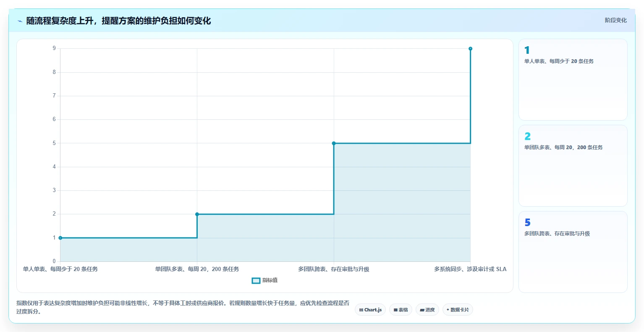Select the chart data point at value 5
Viewport: 644px width, 332px height.
334,143
